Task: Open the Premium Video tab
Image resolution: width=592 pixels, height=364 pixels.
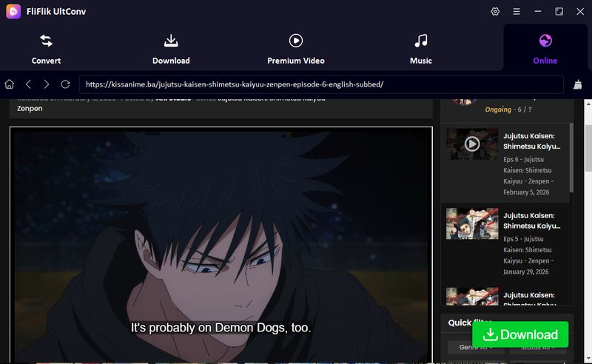Action: (295, 50)
